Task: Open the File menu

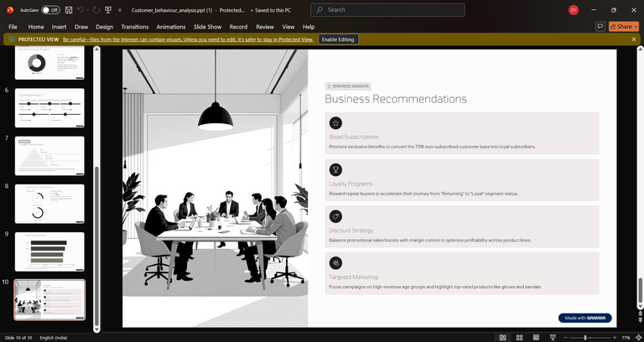Action: (x=13, y=27)
